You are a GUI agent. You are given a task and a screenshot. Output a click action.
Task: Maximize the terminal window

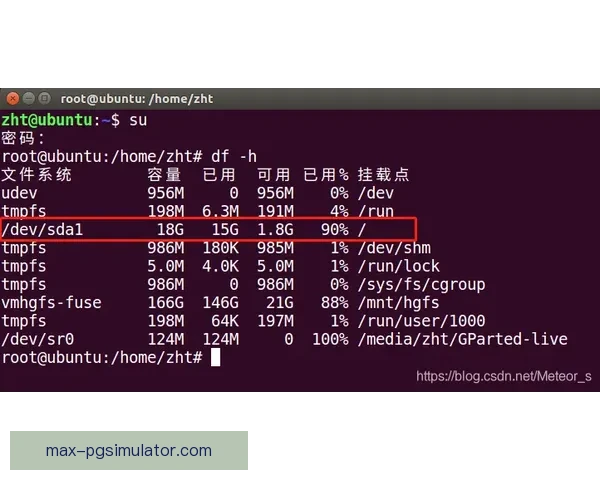point(44,99)
